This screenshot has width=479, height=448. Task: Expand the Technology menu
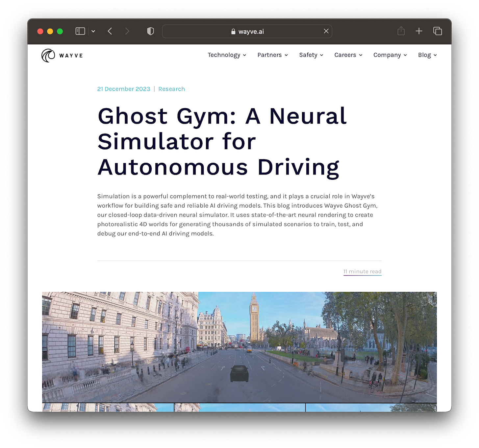227,55
